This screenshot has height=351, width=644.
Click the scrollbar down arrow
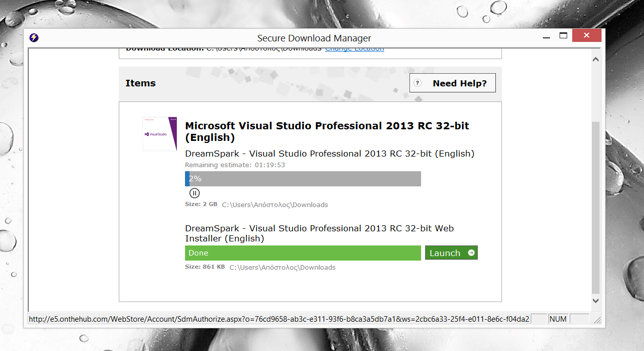[595, 300]
